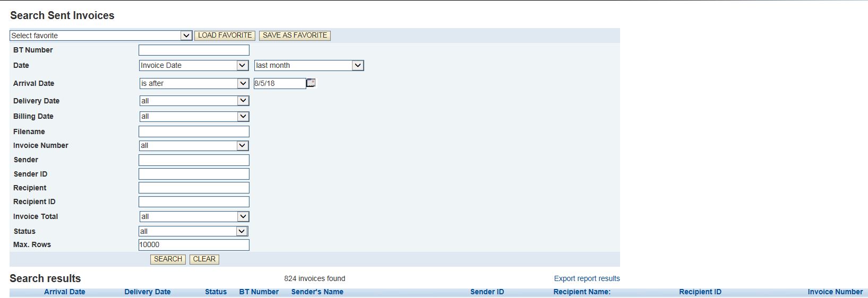Open the Invoice Total dropdown
This screenshot has height=298, width=868.
tap(194, 216)
